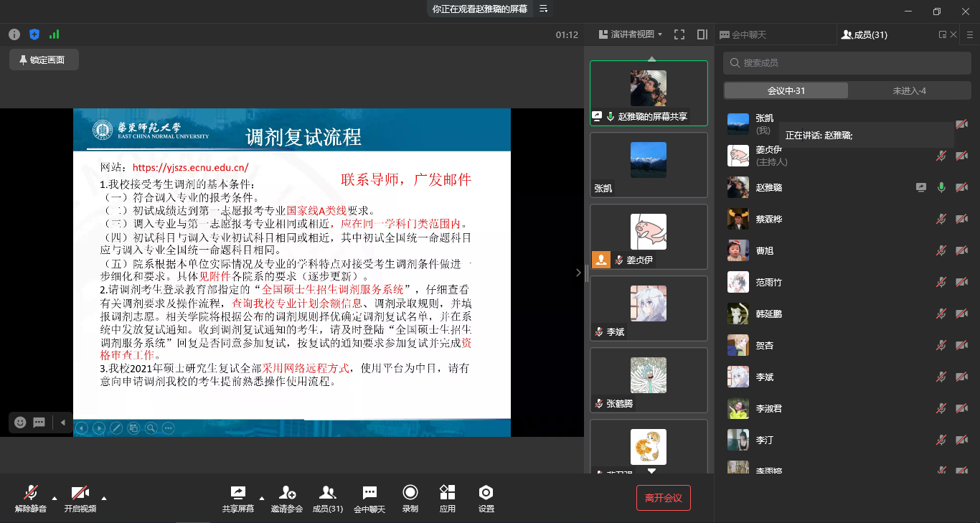Screen dimensions: 980x523
Task: Toggle 锁定画面 pin screen button
Action: 43,60
